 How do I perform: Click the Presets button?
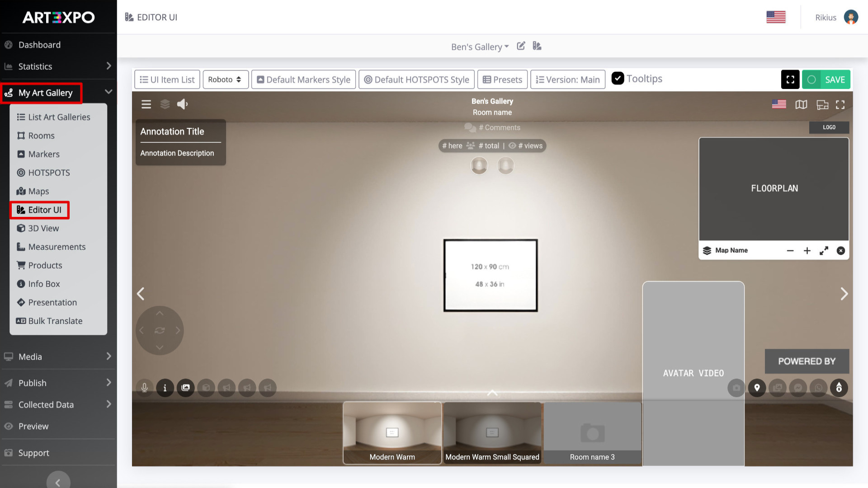502,80
